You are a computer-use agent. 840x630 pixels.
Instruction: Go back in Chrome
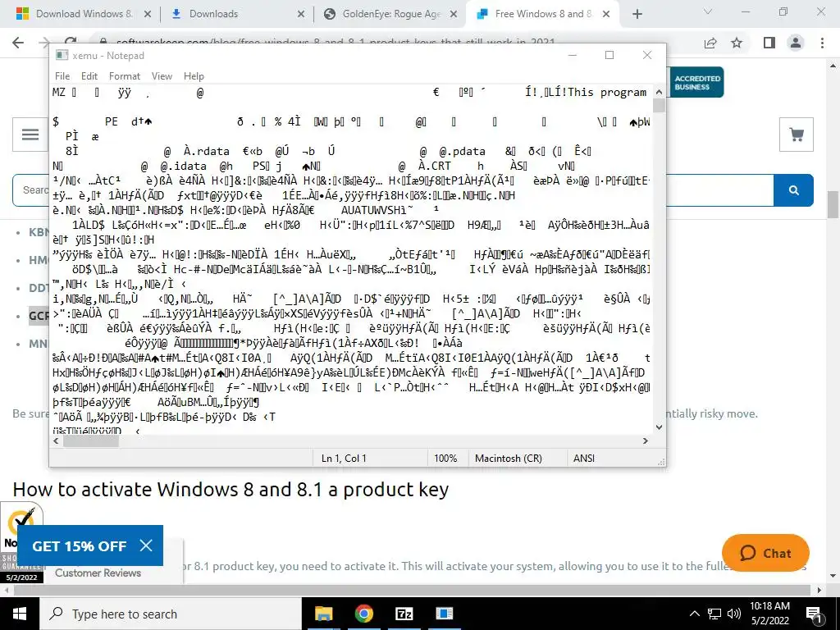[x=18, y=43]
